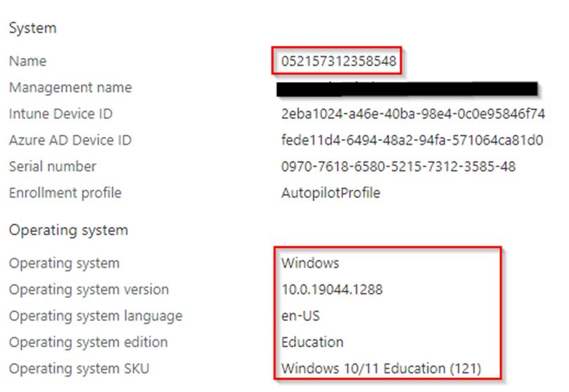Click the OS version 10.0.19044.1288
Image resolution: width=569 pixels, height=392 pixels.
[x=331, y=289]
